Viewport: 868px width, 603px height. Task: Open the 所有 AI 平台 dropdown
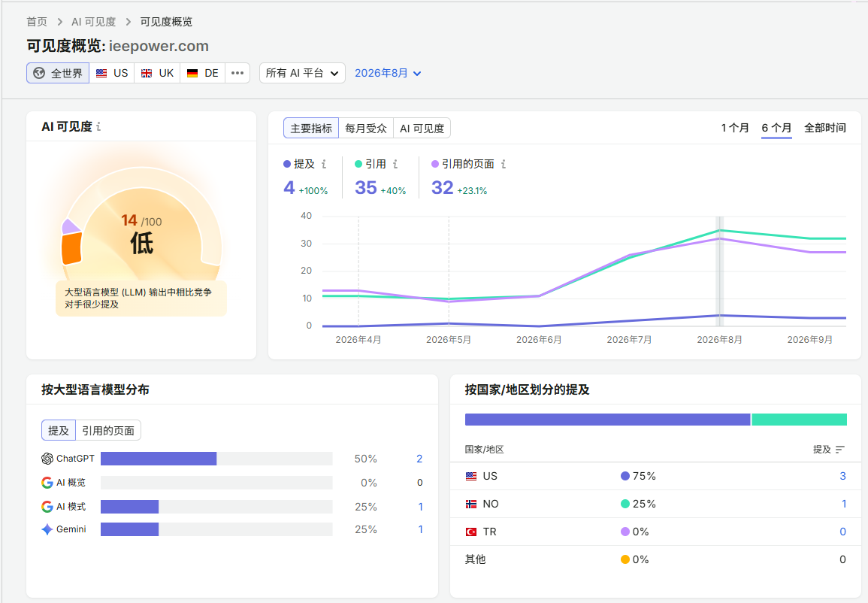(302, 73)
